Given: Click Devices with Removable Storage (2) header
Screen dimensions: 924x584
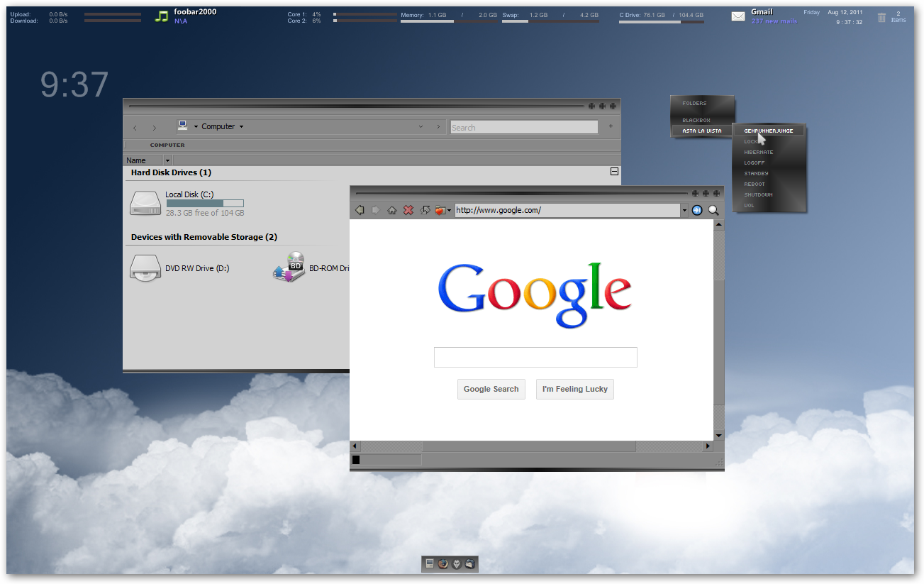Looking at the screenshot, I should [204, 237].
